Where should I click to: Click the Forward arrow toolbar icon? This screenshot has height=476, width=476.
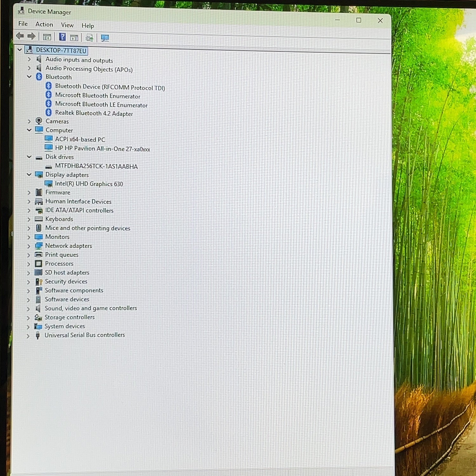pos(31,36)
